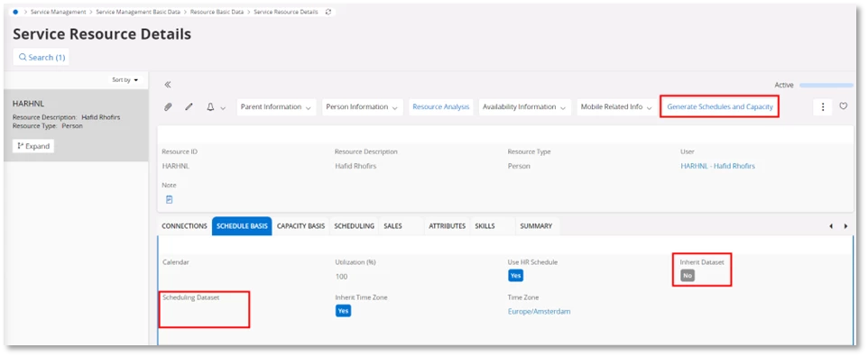Click Service Resource Details breadcrumb
This screenshot has height=357, width=868.
click(286, 12)
